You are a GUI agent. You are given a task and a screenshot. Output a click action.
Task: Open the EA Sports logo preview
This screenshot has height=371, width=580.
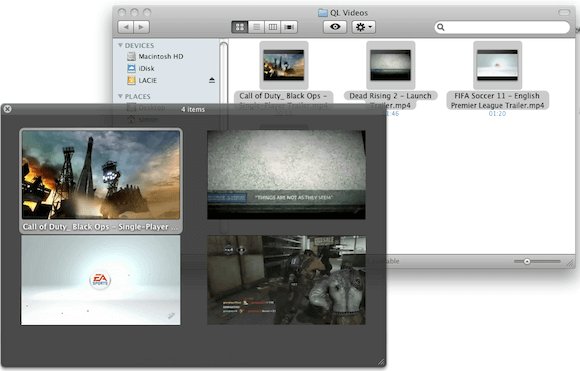click(x=101, y=280)
